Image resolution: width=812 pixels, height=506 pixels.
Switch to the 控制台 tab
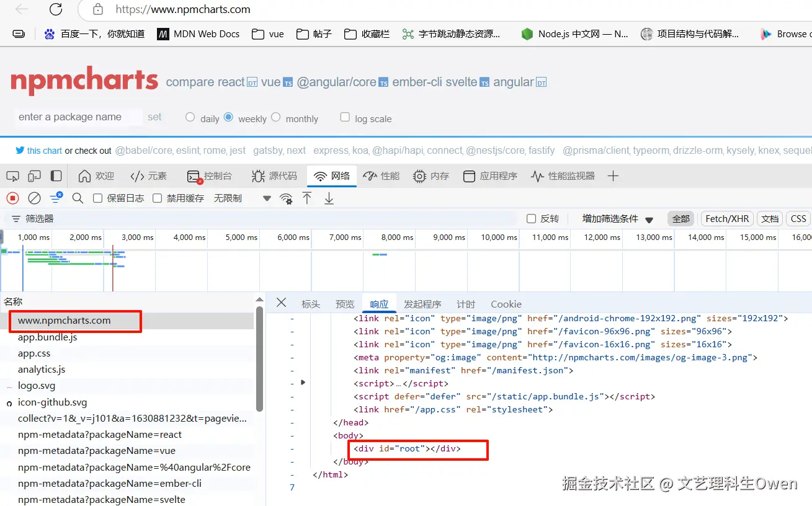coord(209,176)
